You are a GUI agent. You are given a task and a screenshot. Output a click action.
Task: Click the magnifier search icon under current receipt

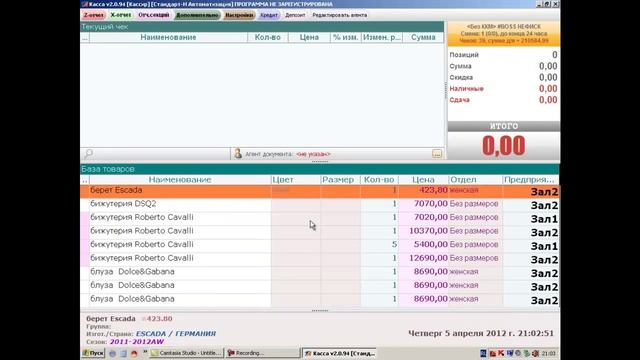point(88,154)
